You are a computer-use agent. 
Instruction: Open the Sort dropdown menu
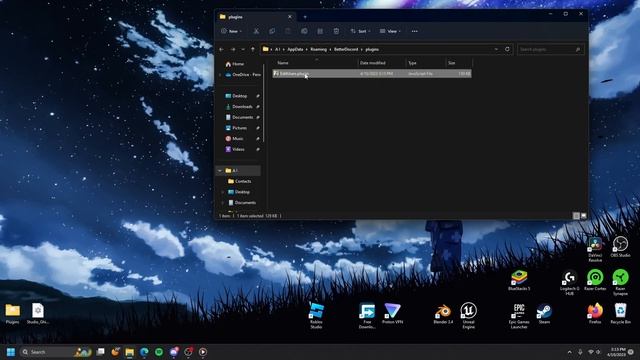coord(360,31)
